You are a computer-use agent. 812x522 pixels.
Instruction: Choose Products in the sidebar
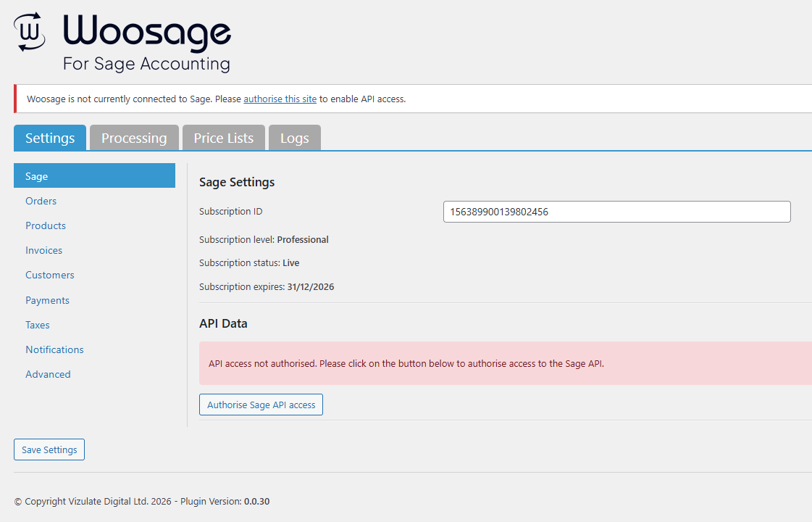[46, 225]
